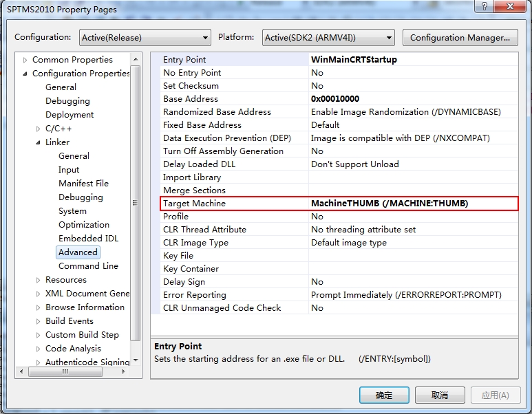
Task: Click the empty Import Library value field
Action: point(413,177)
